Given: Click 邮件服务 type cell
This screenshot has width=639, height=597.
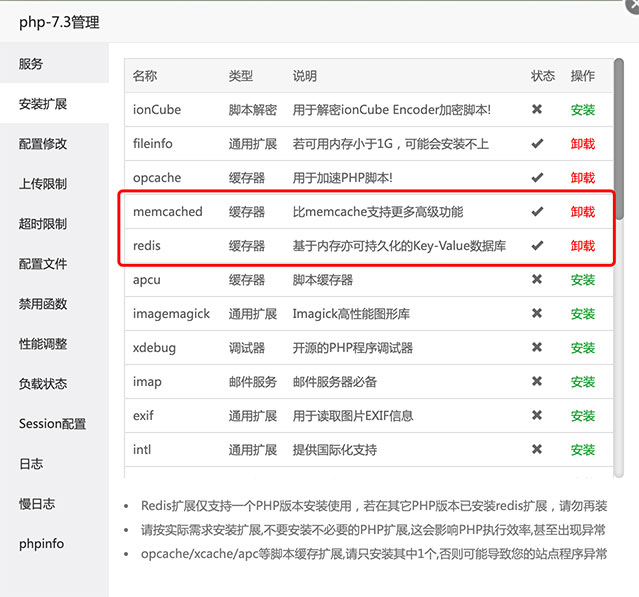Looking at the screenshot, I should [x=253, y=382].
